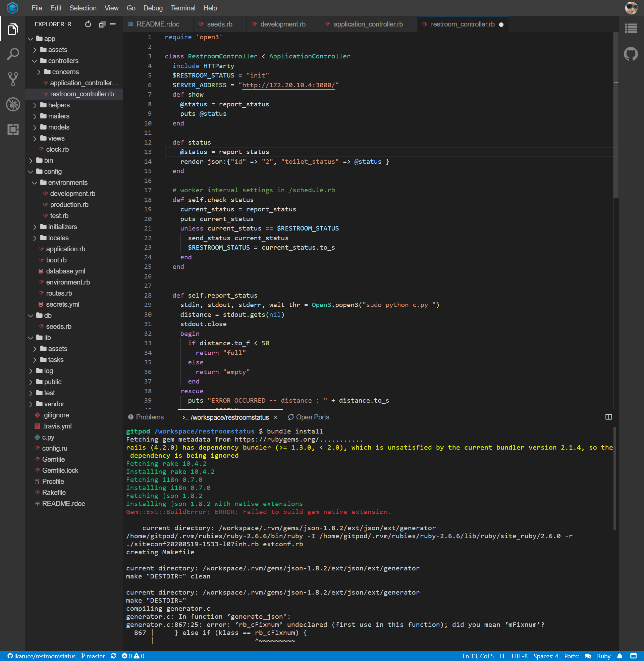
Task: Open the Source Control view icon
Action: tap(13, 79)
